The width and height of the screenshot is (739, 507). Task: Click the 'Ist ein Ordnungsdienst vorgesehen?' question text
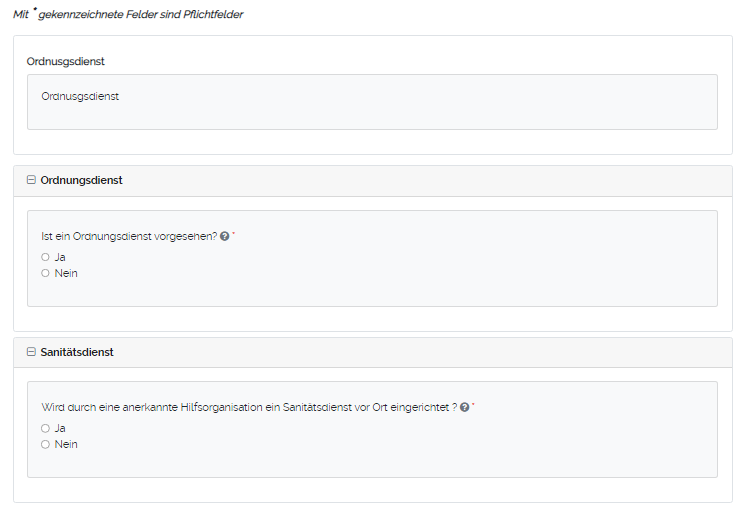[129, 237]
